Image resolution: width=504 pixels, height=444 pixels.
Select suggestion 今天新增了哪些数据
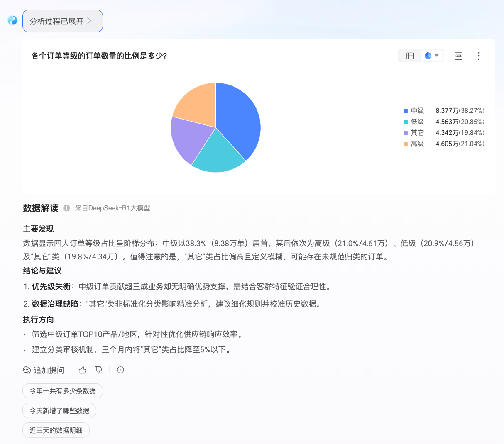coord(59,411)
